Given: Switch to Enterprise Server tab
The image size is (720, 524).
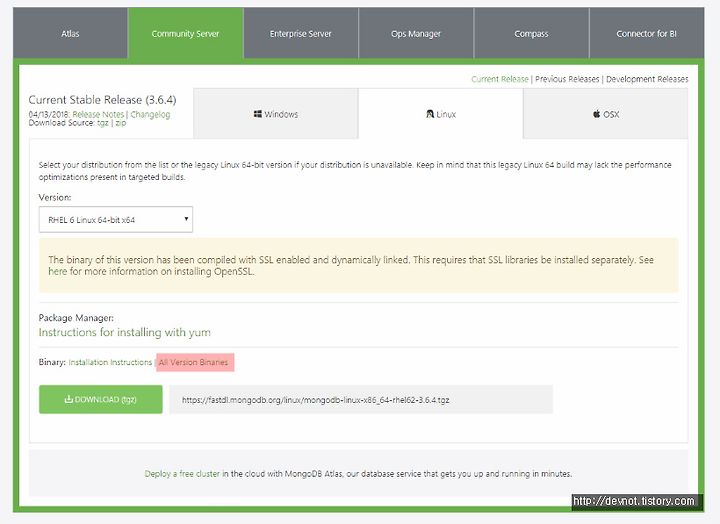Looking at the screenshot, I should (301, 34).
